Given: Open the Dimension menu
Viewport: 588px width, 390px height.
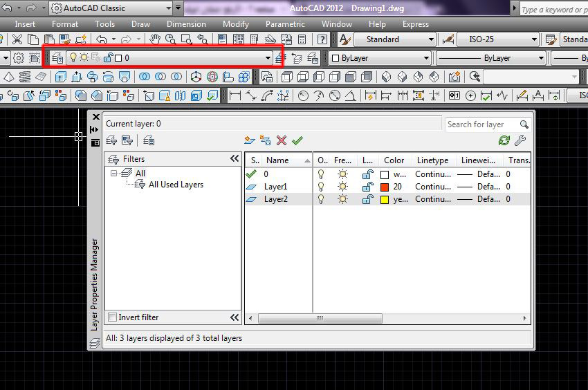Looking at the screenshot, I should coord(186,24).
